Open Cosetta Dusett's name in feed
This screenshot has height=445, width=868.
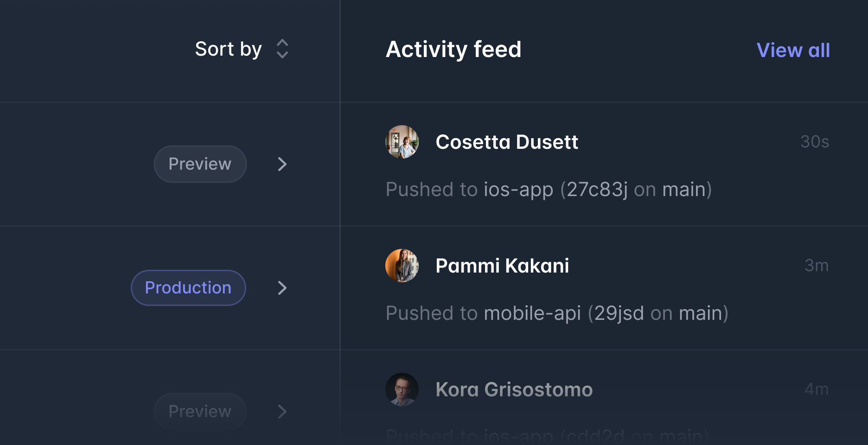coord(507,142)
